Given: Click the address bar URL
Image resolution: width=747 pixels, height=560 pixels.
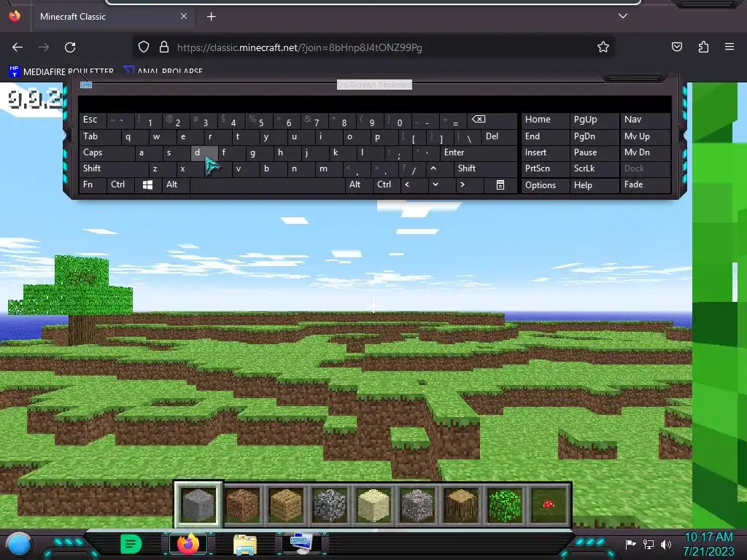Looking at the screenshot, I should (300, 47).
